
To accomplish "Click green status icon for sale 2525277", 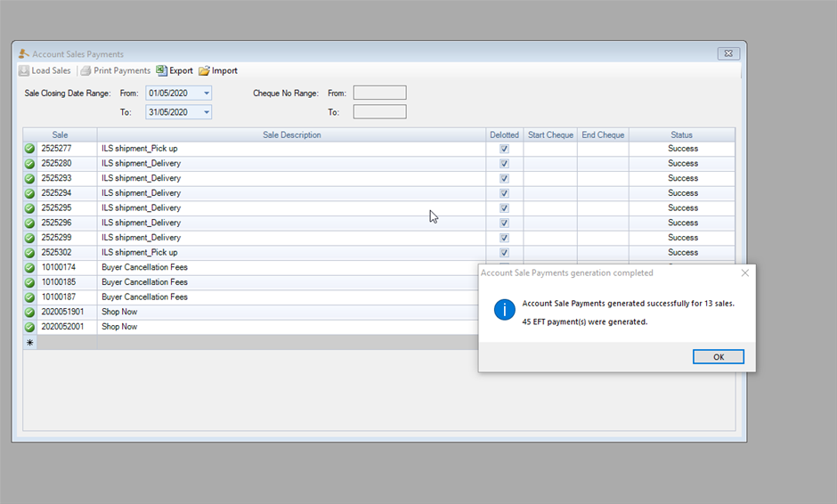I will tap(29, 149).
